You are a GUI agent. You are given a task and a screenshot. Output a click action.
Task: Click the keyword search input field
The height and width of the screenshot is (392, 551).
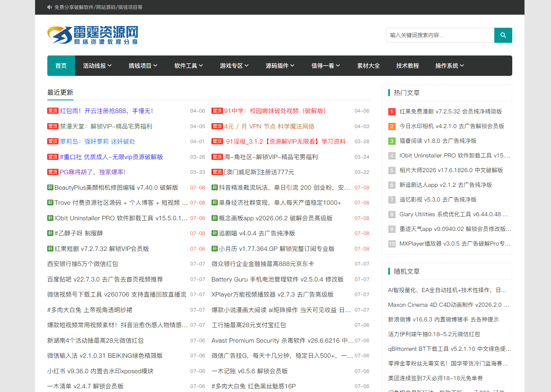coord(440,35)
